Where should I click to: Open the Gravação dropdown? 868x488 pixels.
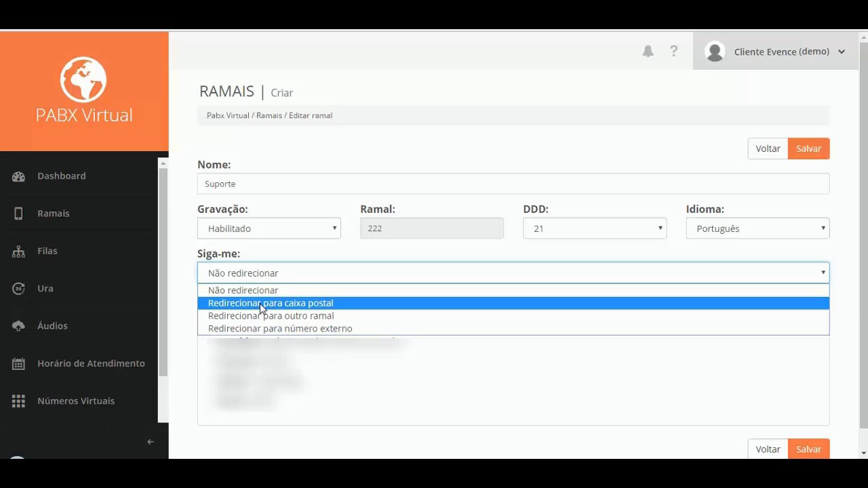(x=269, y=228)
